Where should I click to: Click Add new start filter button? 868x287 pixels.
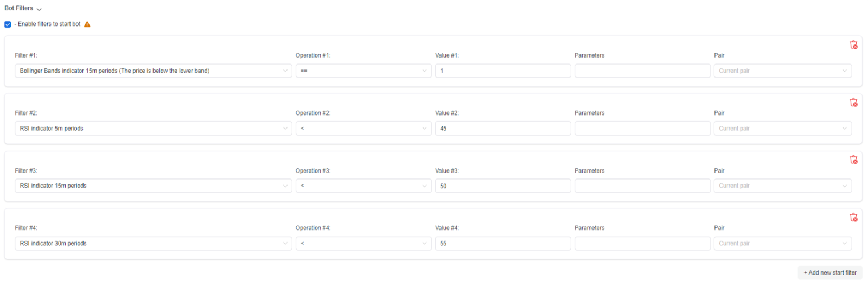(829, 273)
